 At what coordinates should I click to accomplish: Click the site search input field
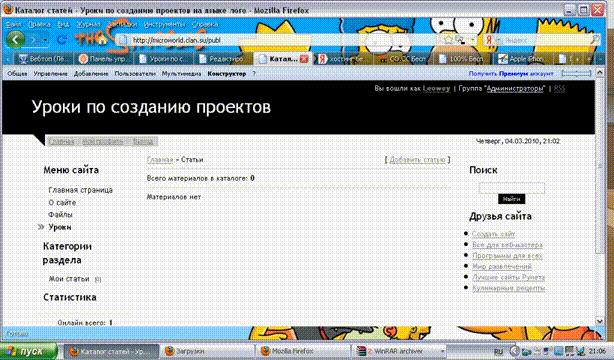click(511, 188)
